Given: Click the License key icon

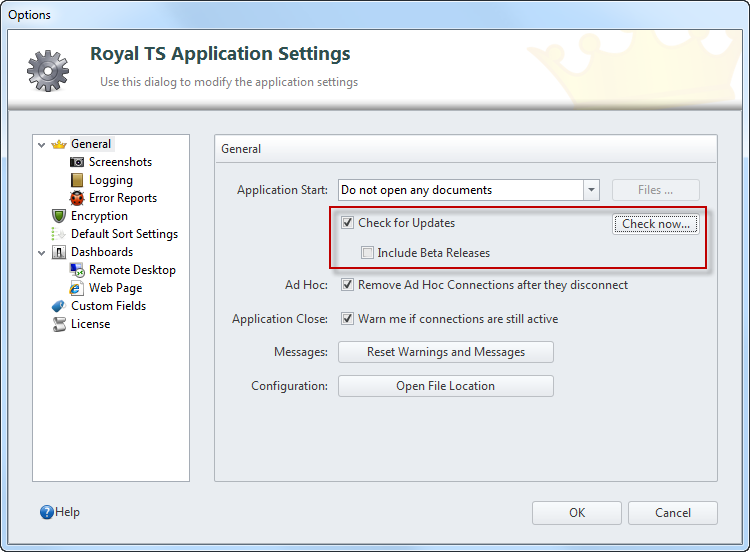Looking at the screenshot, I should pyautogui.click(x=60, y=324).
